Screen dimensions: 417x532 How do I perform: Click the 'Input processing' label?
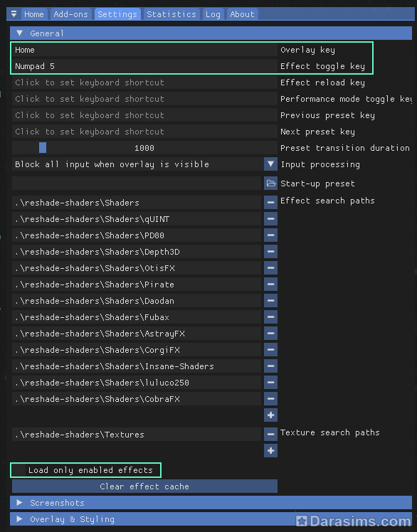pyautogui.click(x=320, y=164)
